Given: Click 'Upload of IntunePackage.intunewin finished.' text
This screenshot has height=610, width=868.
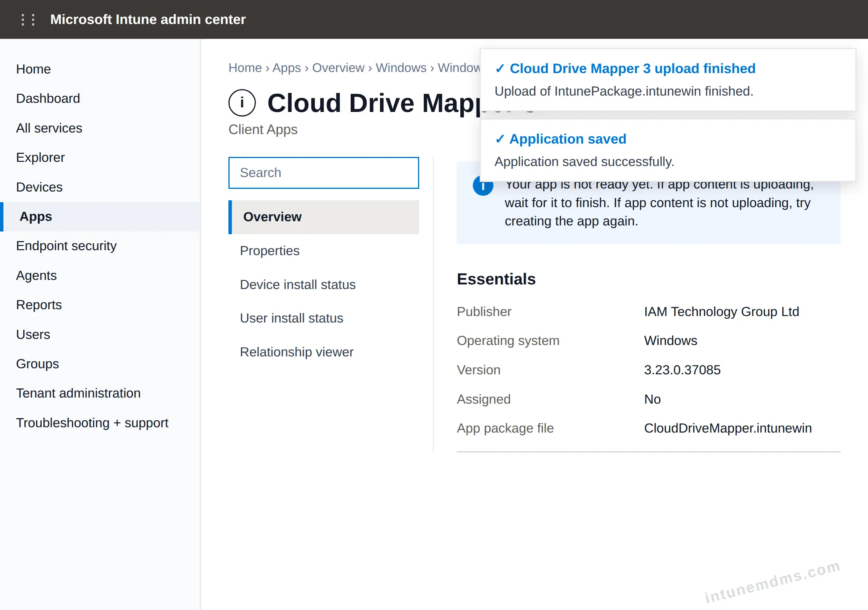Looking at the screenshot, I should pos(624,91).
